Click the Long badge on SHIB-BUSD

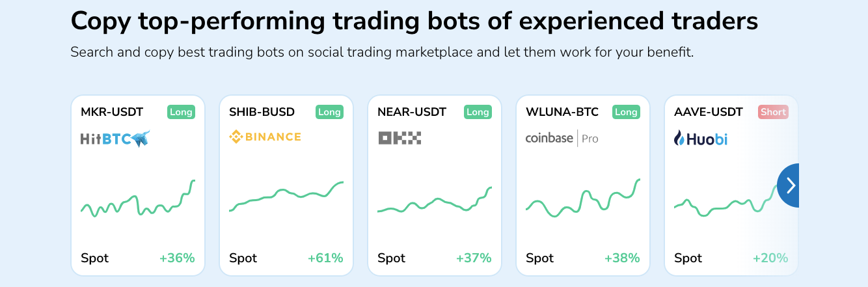329,112
